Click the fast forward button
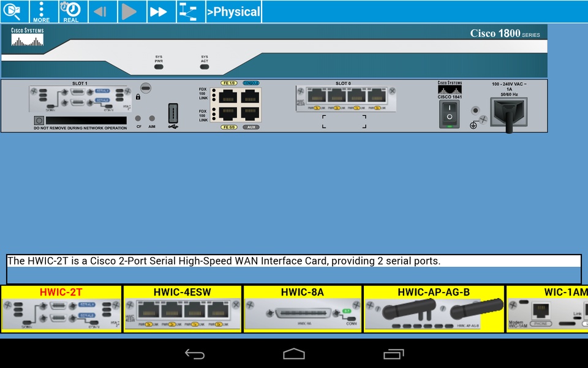Viewport: 588px width, 368px height. [x=159, y=12]
